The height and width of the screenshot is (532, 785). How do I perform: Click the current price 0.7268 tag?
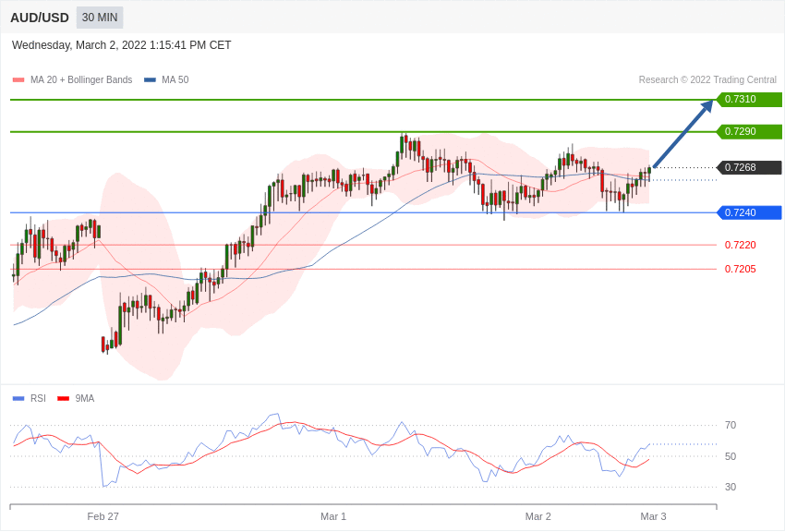(749, 168)
